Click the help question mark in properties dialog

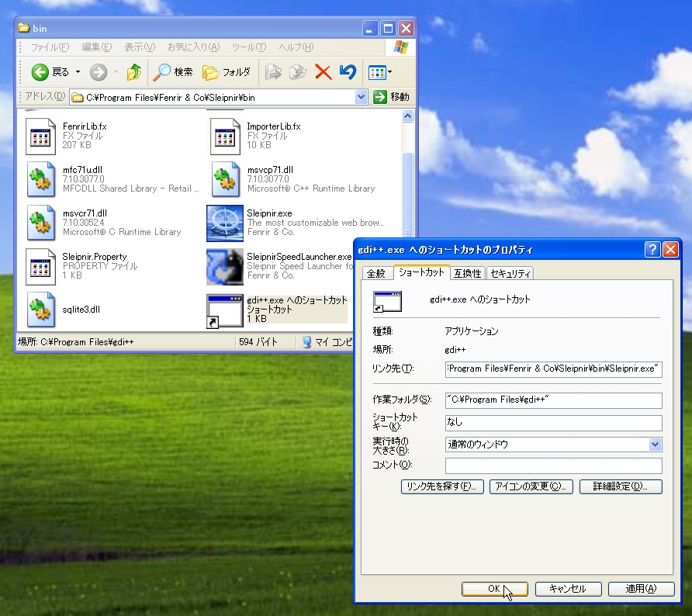pyautogui.click(x=652, y=250)
